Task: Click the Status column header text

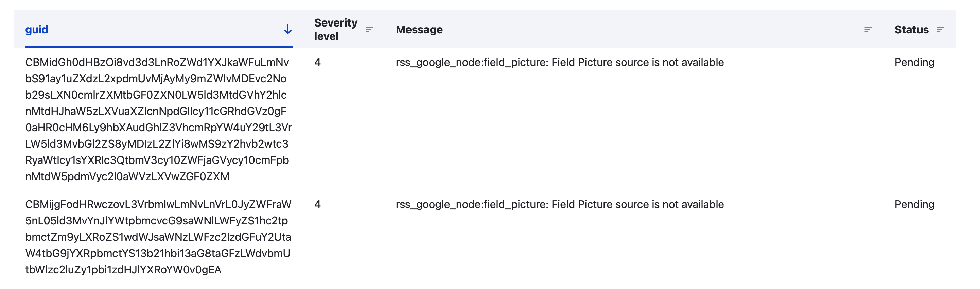Action: 911,29
